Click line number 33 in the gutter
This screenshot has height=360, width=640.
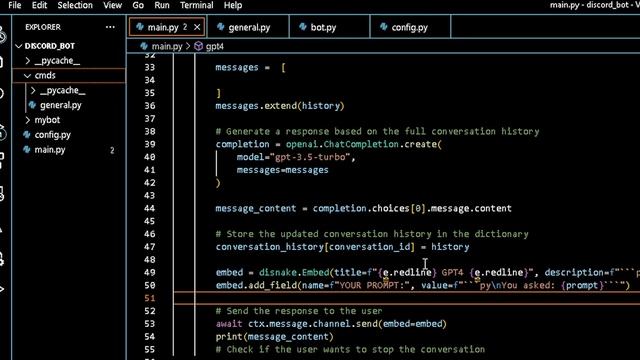point(150,67)
